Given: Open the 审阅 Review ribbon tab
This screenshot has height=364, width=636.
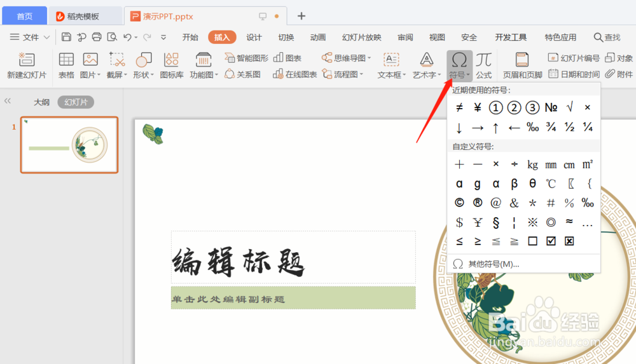Looking at the screenshot, I should [x=405, y=37].
